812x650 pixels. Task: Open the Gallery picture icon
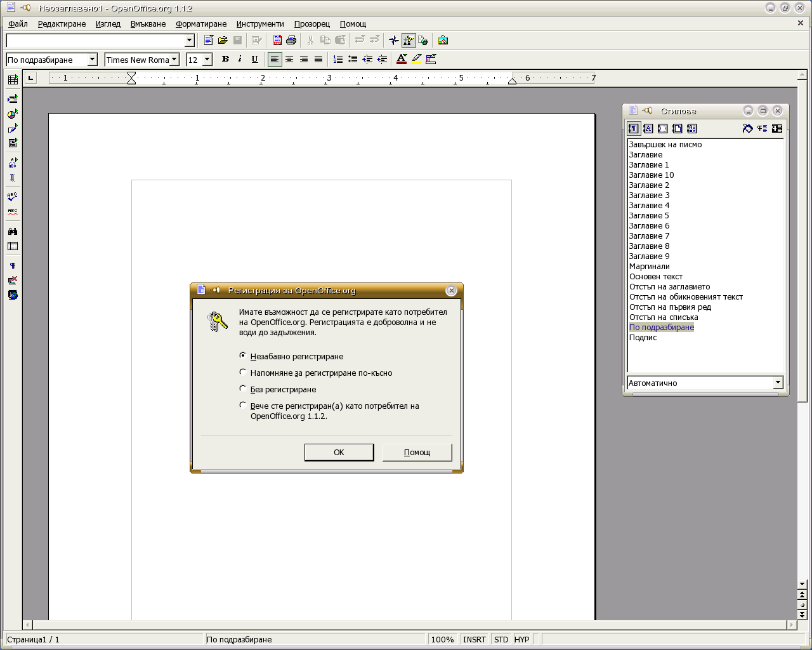point(443,40)
